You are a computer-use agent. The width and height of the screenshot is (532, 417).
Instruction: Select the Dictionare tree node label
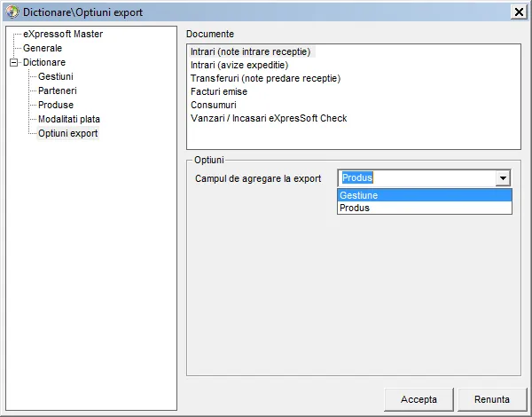point(44,62)
